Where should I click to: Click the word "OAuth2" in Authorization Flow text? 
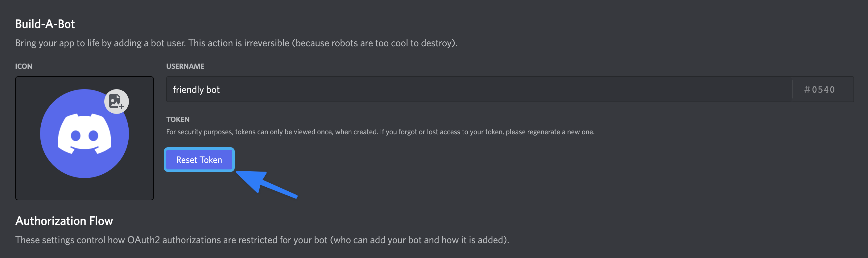[143, 240]
